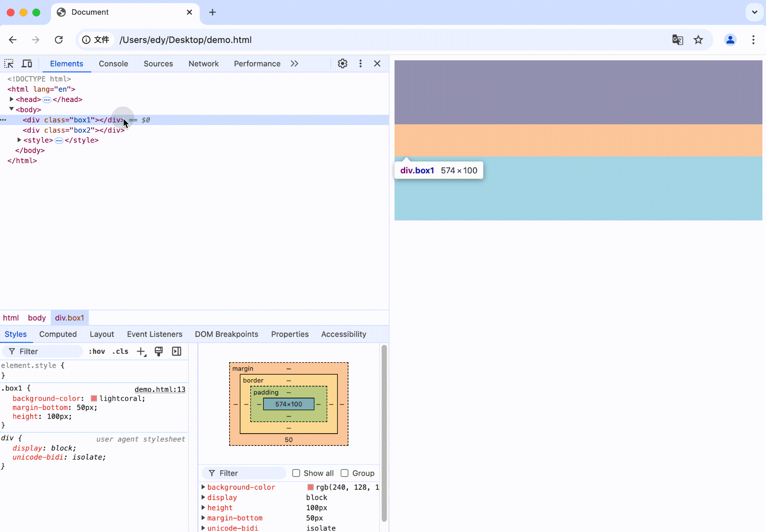766x532 pixels.
Task: Toggle the device toolbar emulation icon
Action: tap(27, 63)
